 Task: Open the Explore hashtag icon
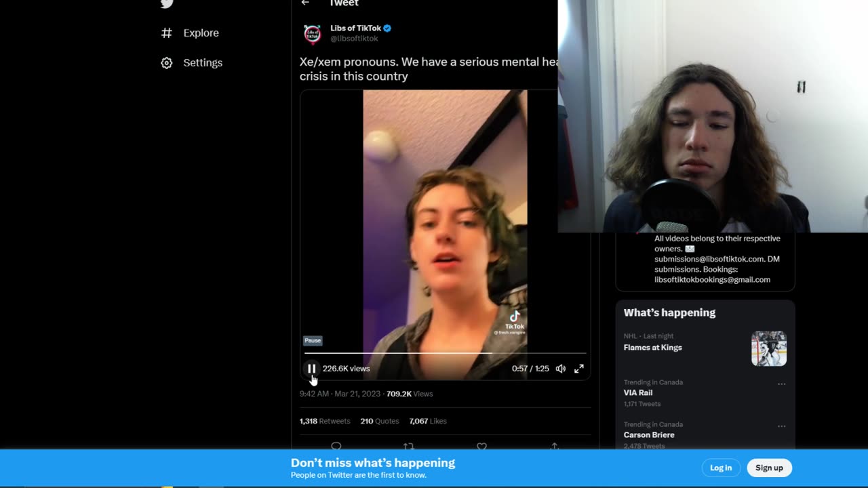point(167,33)
